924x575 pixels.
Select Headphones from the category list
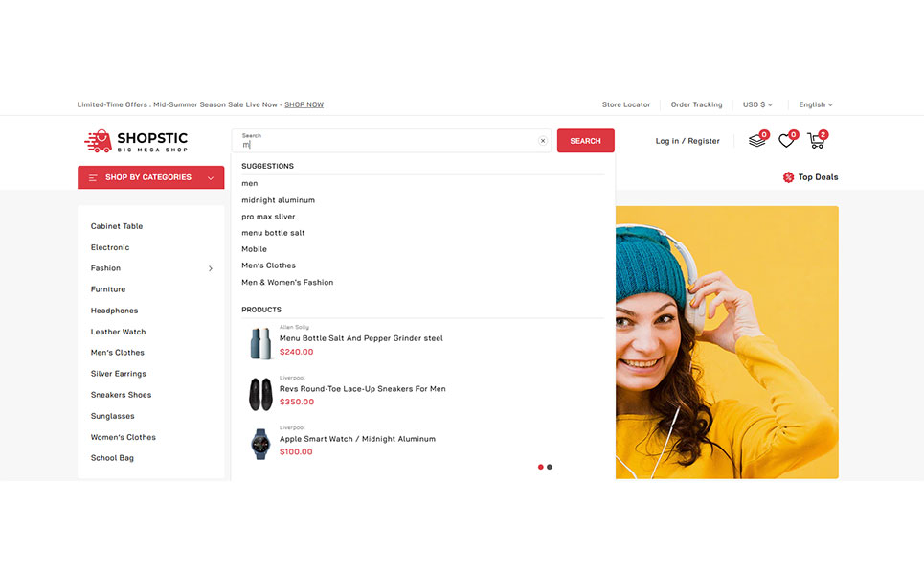pos(114,310)
